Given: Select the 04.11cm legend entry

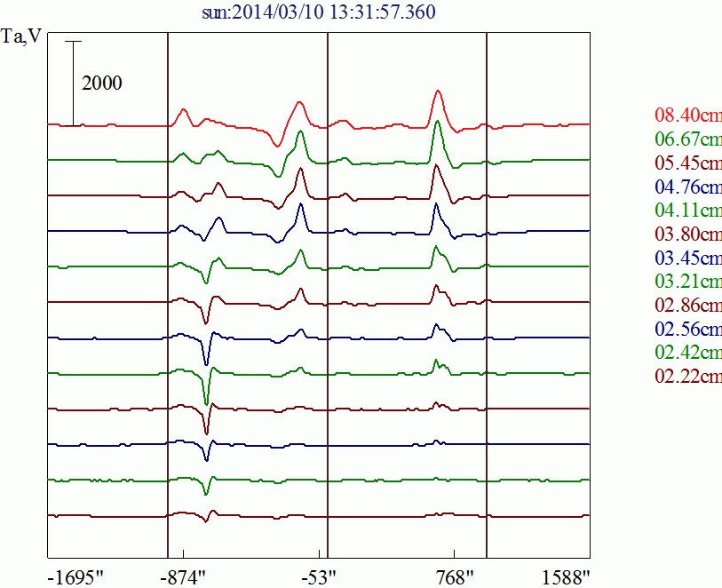Looking at the screenshot, I should 688,210.
